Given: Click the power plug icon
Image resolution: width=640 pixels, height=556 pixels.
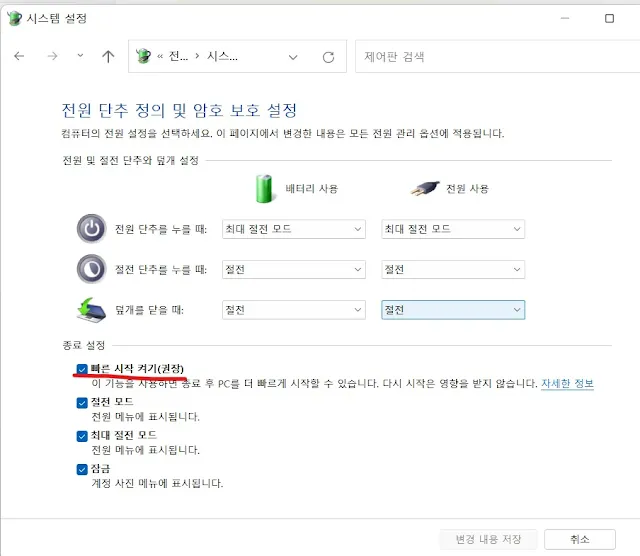Looking at the screenshot, I should point(424,189).
